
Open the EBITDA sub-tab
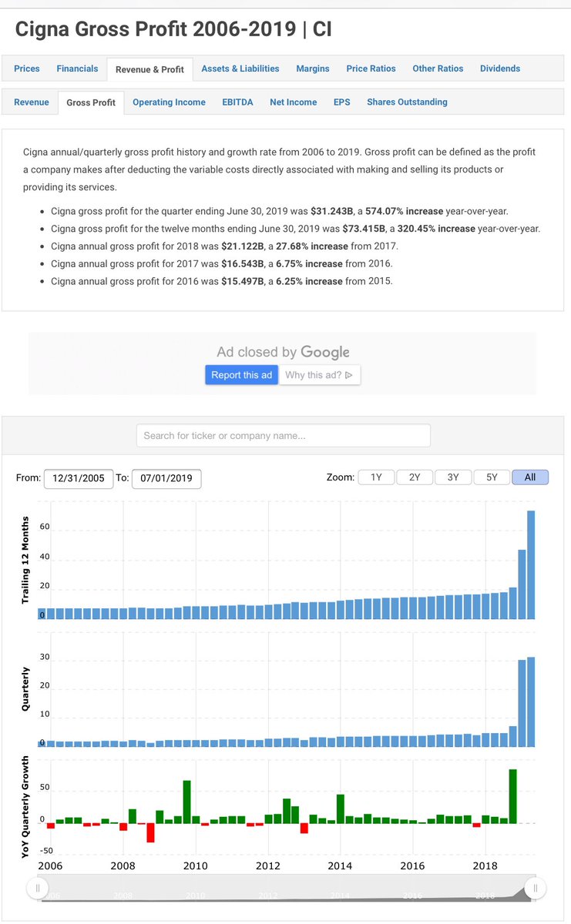(x=237, y=102)
